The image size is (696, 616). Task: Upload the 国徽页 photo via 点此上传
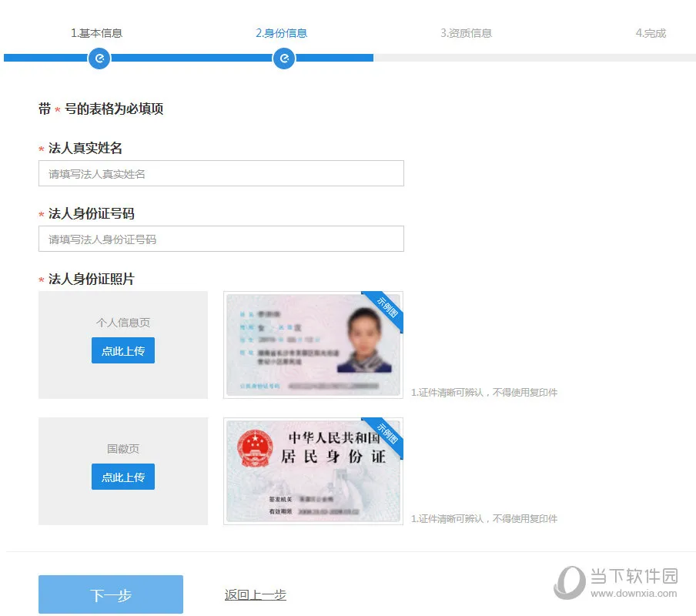click(123, 477)
